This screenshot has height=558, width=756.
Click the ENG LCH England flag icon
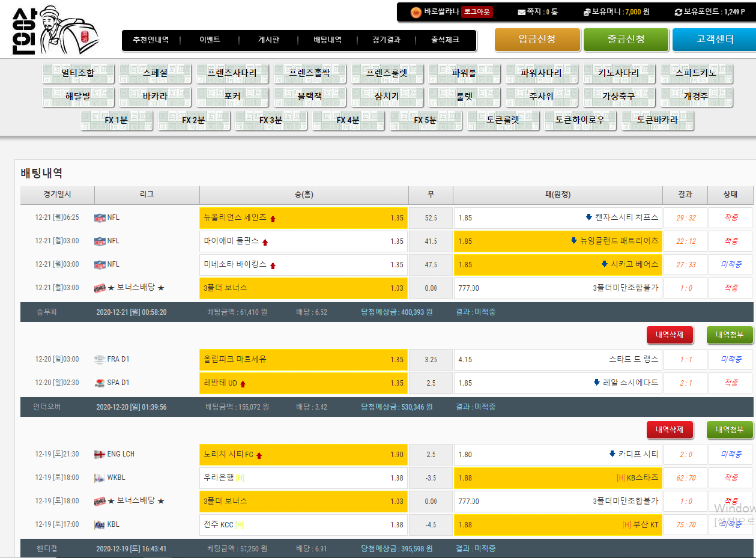click(x=100, y=455)
